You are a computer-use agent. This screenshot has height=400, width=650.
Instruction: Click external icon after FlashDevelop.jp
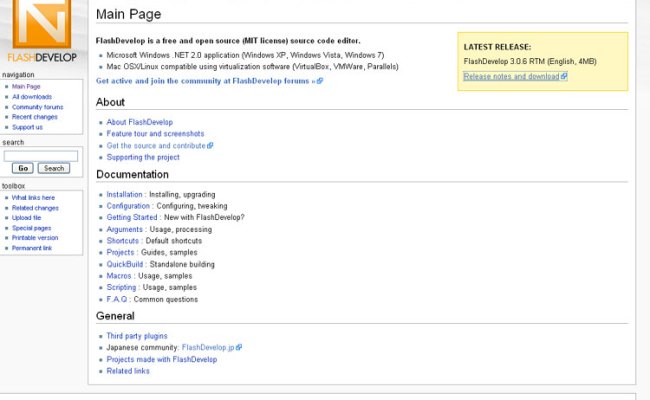tap(239, 347)
